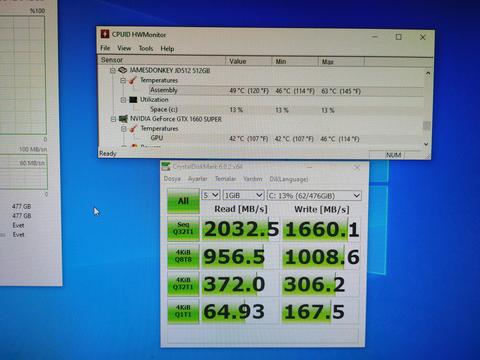
Task: Click HWMonitor scrollbar down arrow
Action: tap(426, 144)
